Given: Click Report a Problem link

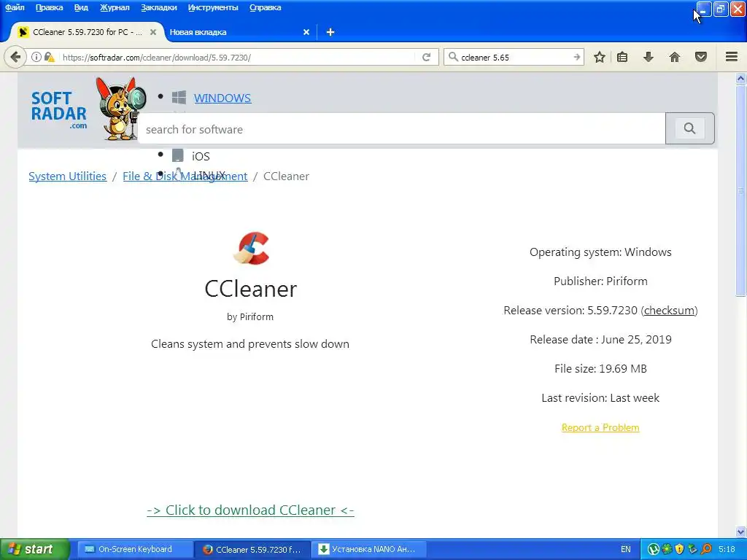Looking at the screenshot, I should 600,427.
